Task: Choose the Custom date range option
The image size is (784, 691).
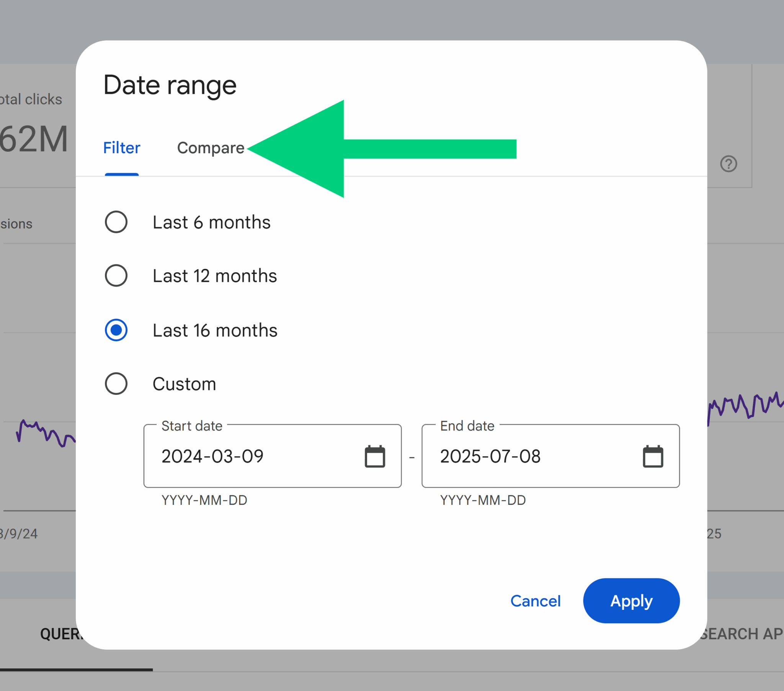Action: coord(116,383)
